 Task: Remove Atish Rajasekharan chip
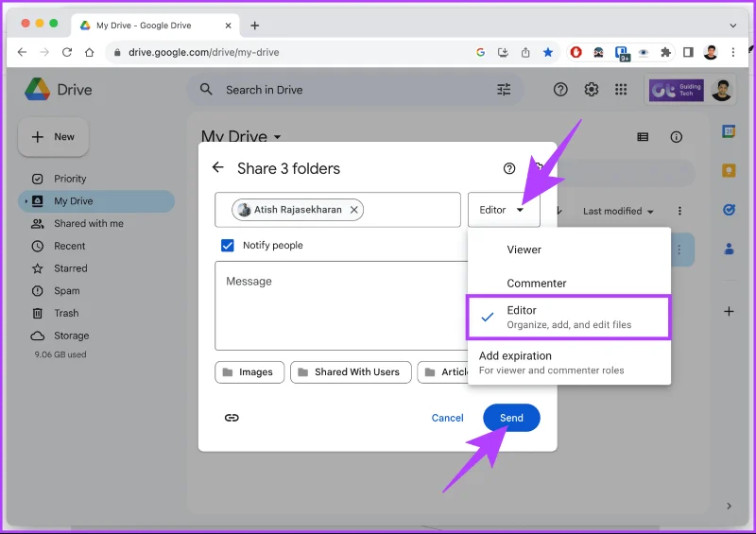(x=353, y=210)
